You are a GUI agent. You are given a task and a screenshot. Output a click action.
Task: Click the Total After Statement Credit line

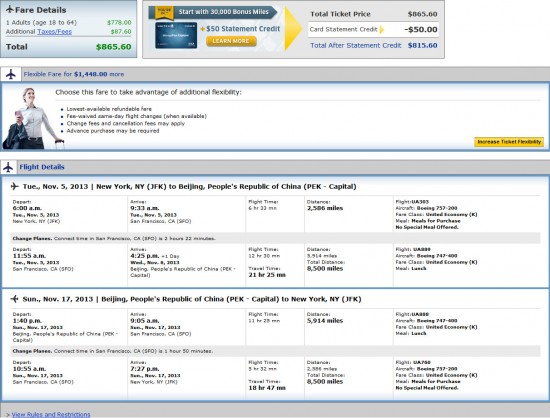coord(374,46)
